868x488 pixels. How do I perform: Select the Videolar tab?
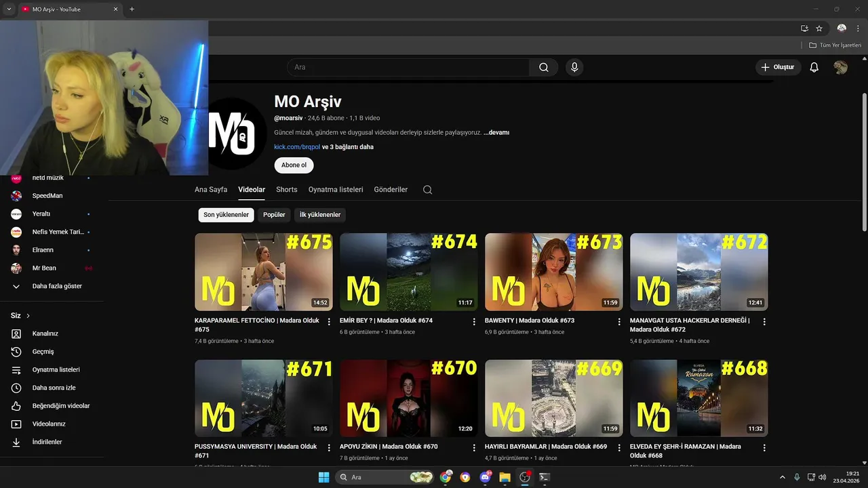click(252, 190)
